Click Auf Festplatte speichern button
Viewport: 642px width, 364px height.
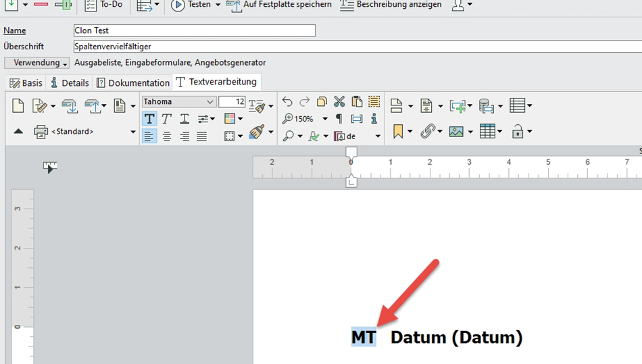pos(280,5)
